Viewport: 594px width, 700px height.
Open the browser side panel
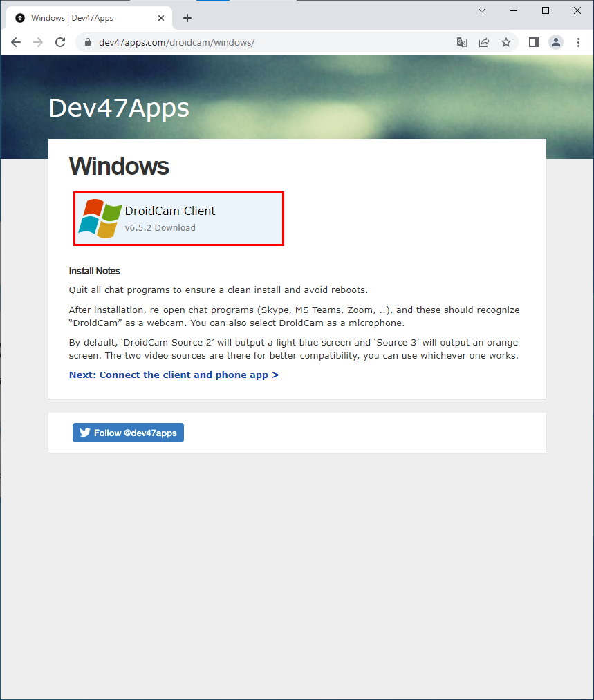534,42
